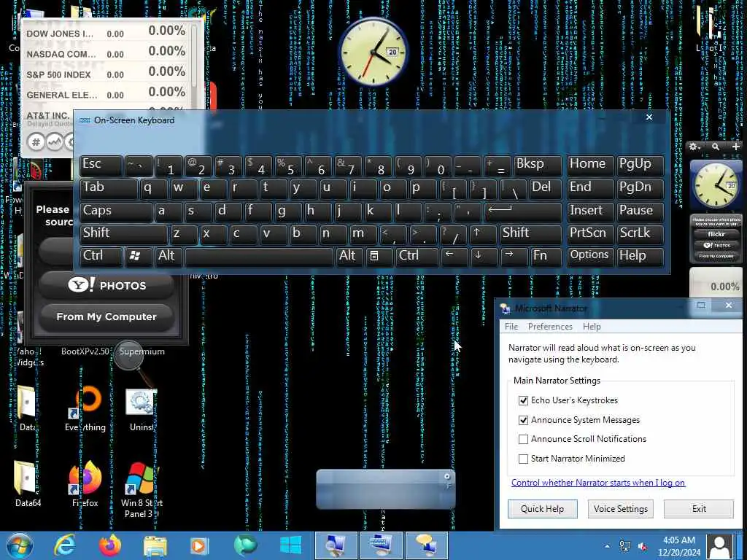
Task: Open the Uninstall shortcut with gear icon
Action: tap(142, 410)
